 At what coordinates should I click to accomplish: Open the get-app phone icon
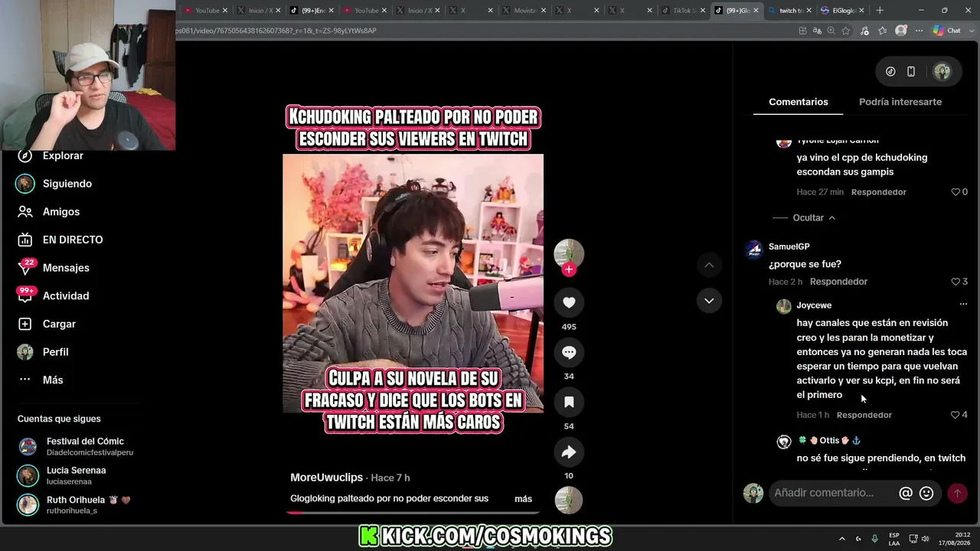911,72
